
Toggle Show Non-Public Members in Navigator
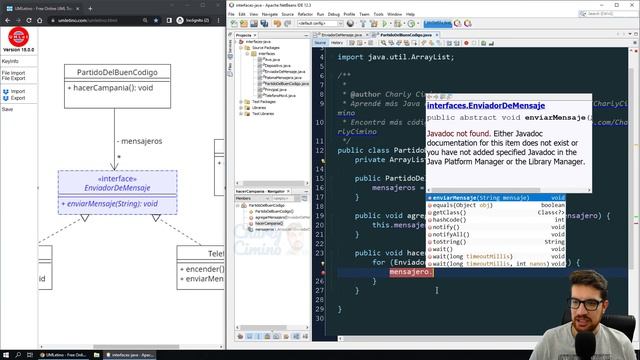click(267, 336)
